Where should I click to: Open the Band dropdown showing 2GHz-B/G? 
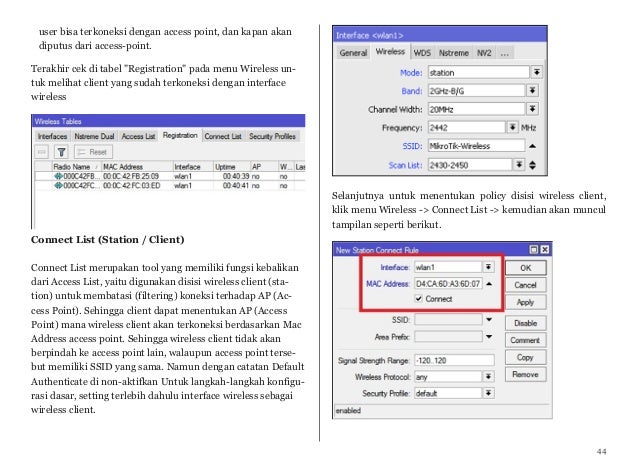532,91
